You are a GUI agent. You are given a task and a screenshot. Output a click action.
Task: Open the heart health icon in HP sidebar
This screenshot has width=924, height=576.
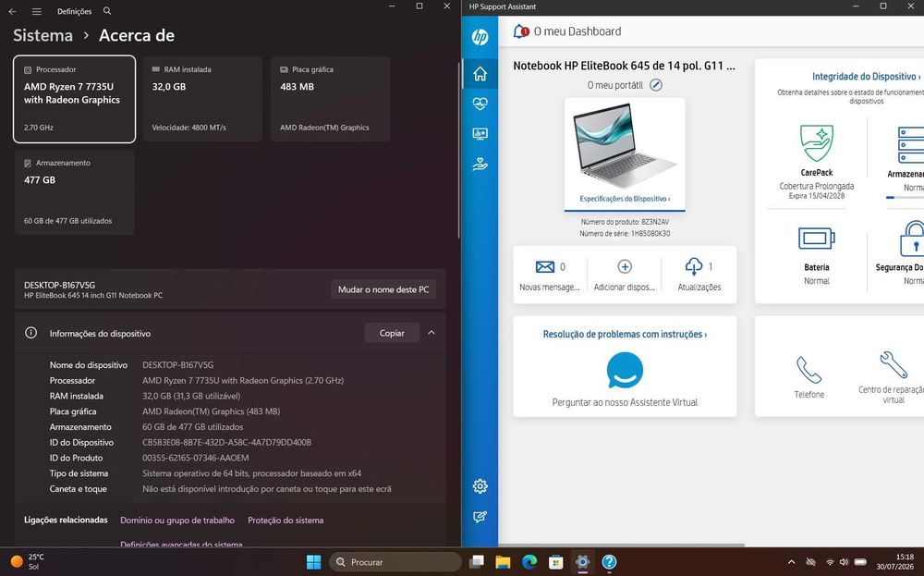480,104
